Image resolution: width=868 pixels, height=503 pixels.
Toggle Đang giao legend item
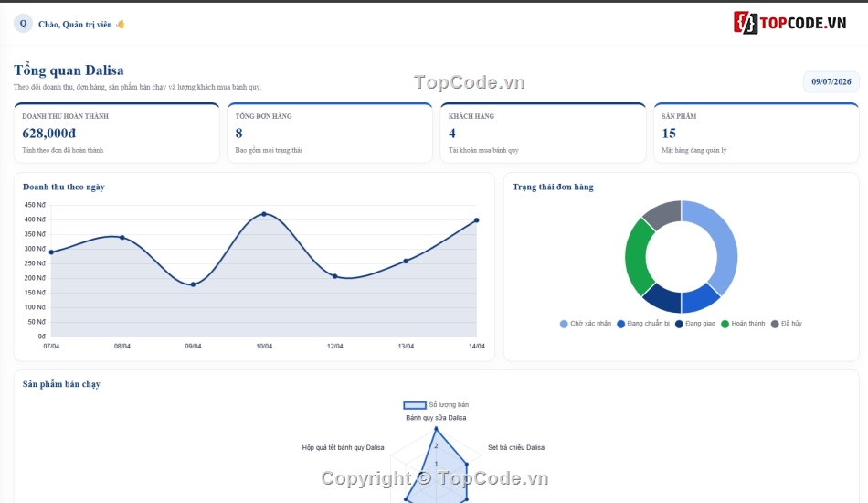[695, 324]
